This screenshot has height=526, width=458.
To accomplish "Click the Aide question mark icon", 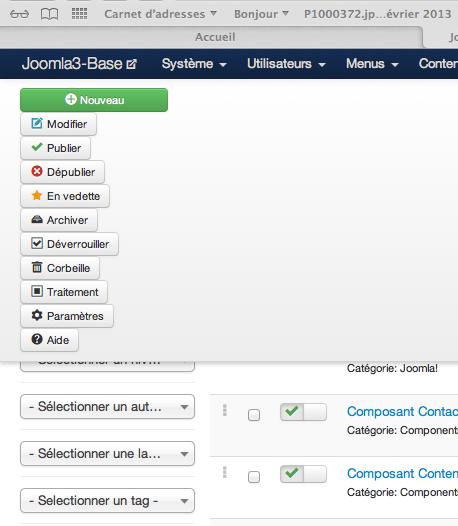I will coord(37,339).
